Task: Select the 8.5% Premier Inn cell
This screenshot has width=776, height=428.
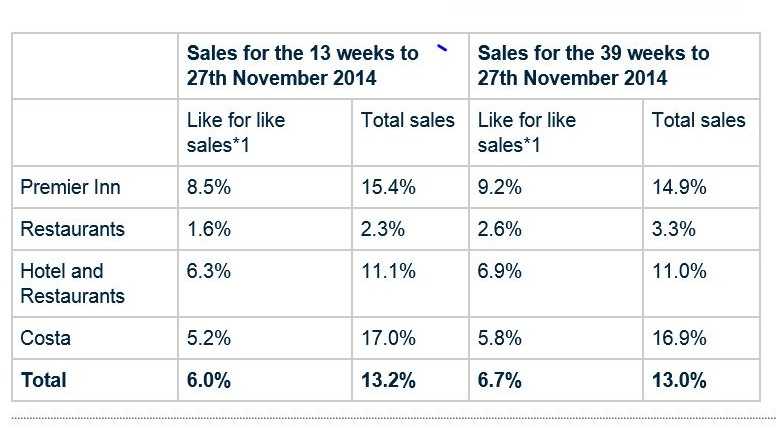Action: click(209, 187)
